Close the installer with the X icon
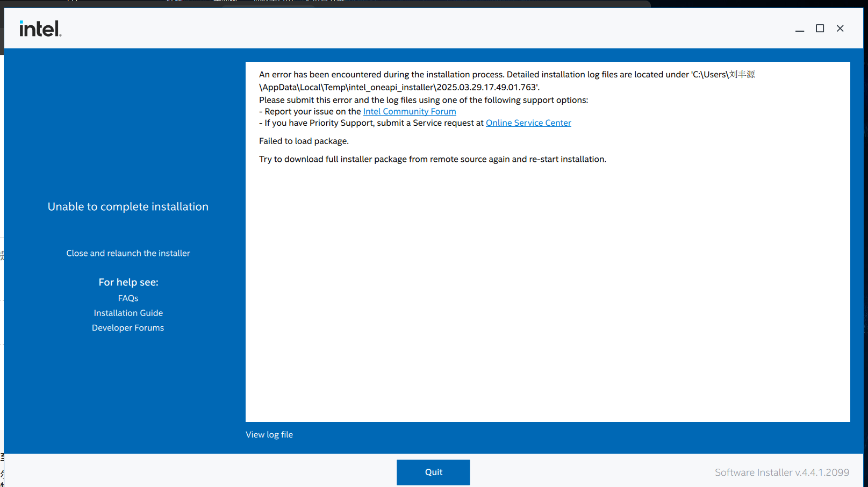This screenshot has width=868, height=487. pos(840,28)
